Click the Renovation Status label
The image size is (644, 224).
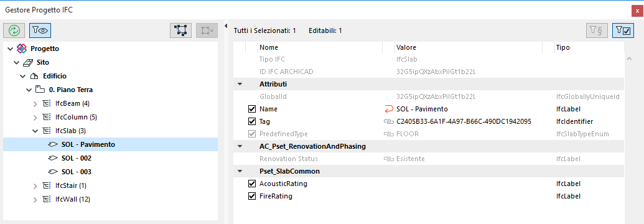tap(288, 159)
